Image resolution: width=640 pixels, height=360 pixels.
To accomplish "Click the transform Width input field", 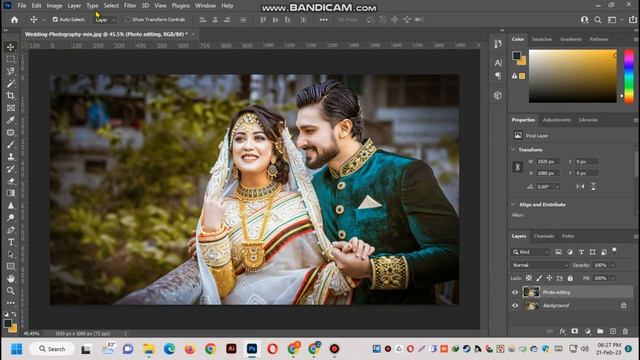I will (x=547, y=162).
